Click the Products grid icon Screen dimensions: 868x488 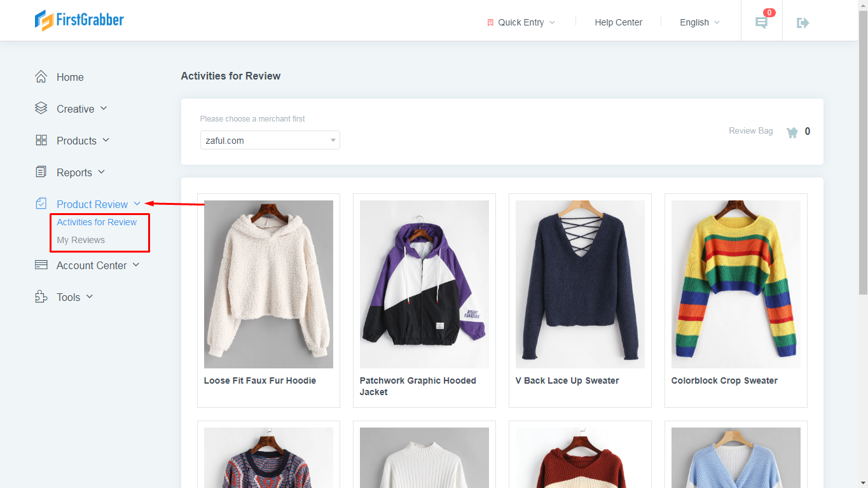tap(41, 140)
